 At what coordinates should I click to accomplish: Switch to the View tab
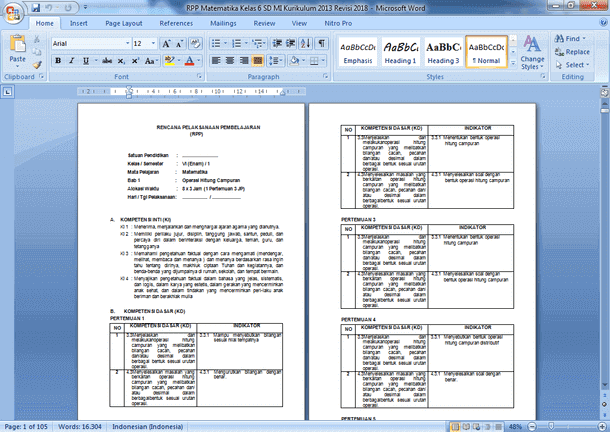(299, 23)
